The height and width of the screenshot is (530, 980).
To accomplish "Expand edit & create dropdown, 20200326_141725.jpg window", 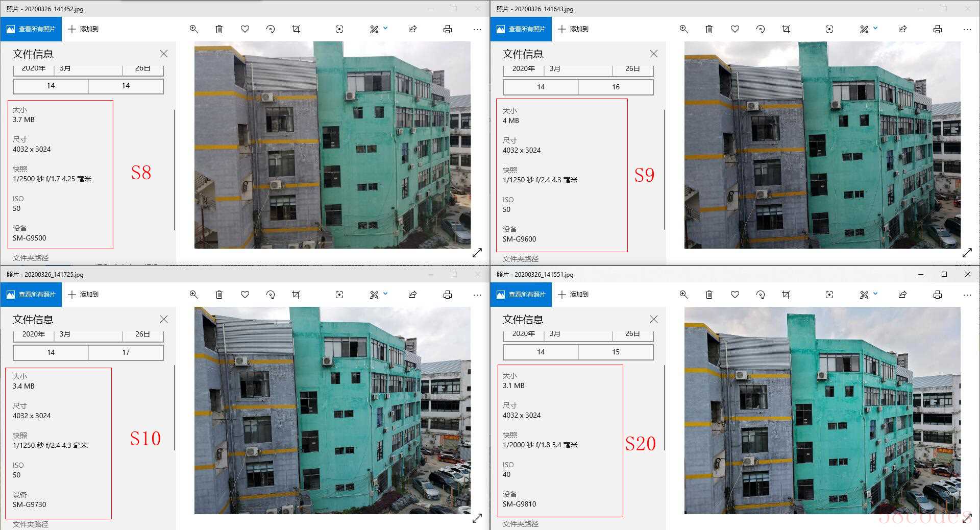I will point(385,294).
